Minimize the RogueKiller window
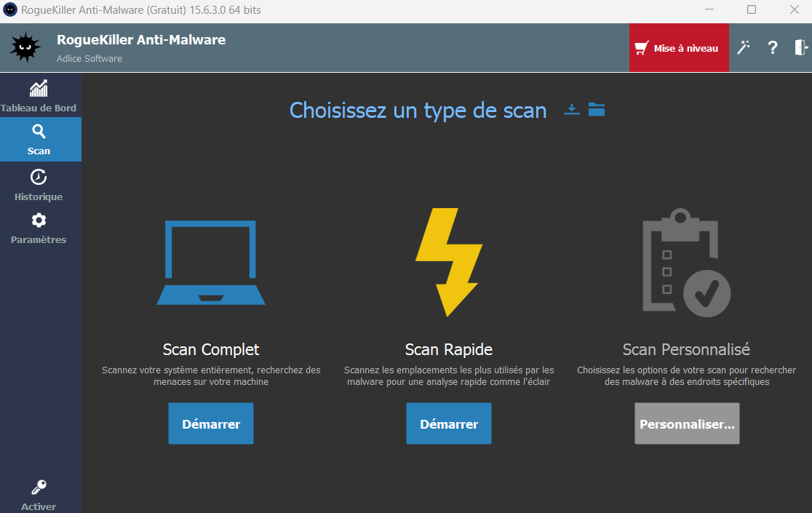Image resolution: width=812 pixels, height=513 pixels. click(x=709, y=10)
